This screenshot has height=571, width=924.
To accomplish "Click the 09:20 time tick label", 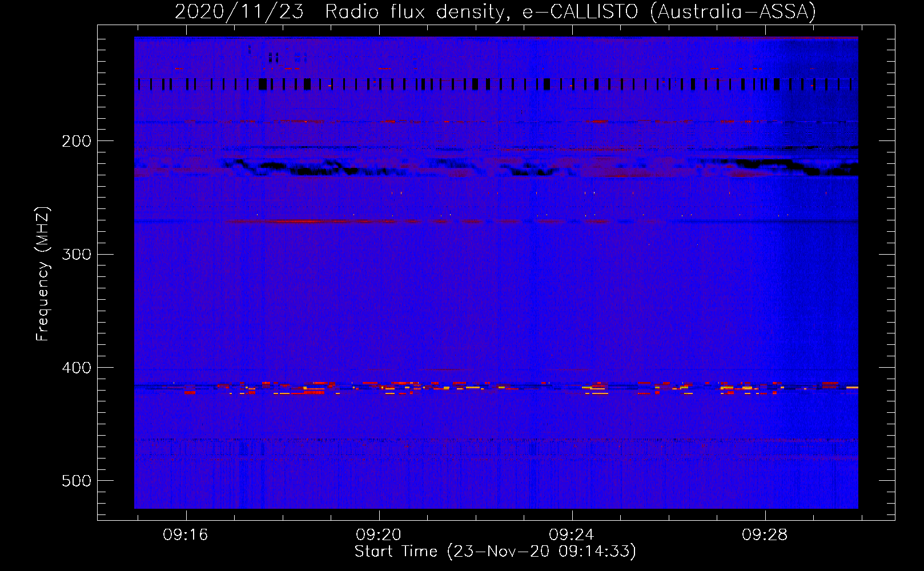I will [379, 535].
